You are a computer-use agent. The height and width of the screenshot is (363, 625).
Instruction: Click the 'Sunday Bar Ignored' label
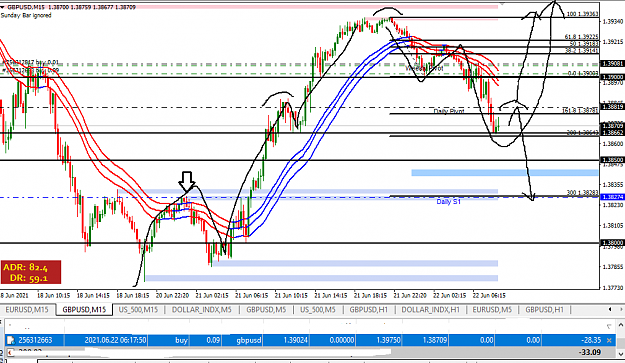coord(26,16)
